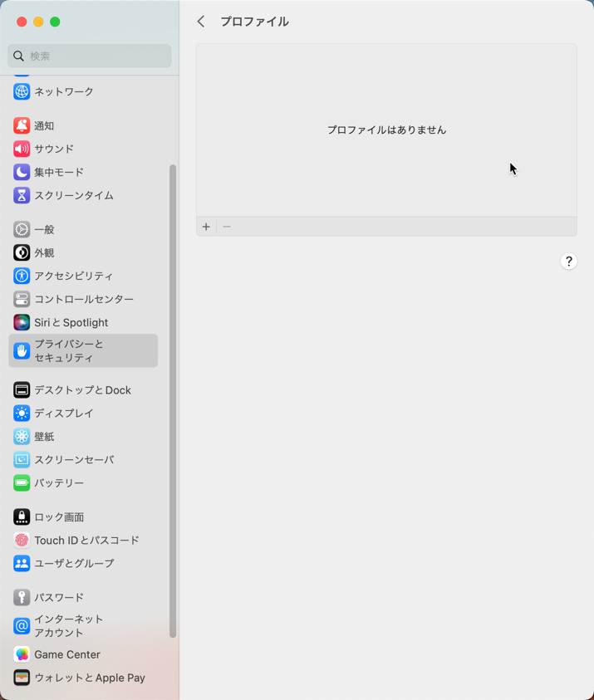Select 集中モード label in sidebar
594x700 pixels.
59,173
